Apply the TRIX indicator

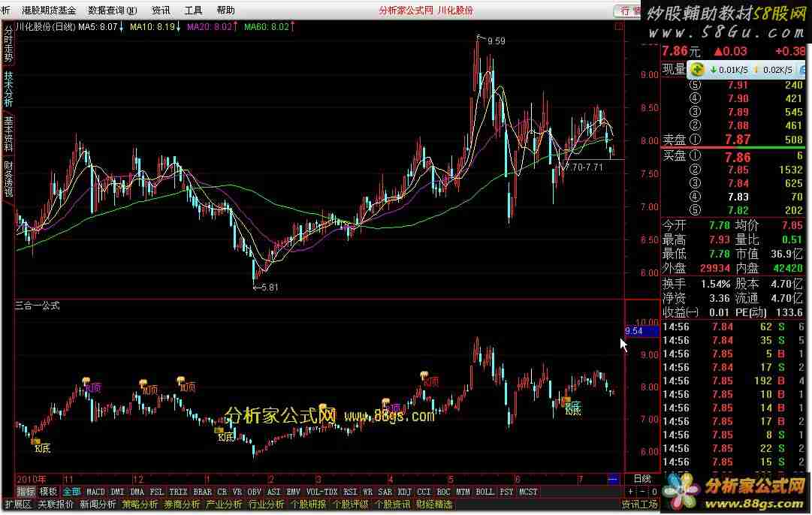(x=178, y=492)
